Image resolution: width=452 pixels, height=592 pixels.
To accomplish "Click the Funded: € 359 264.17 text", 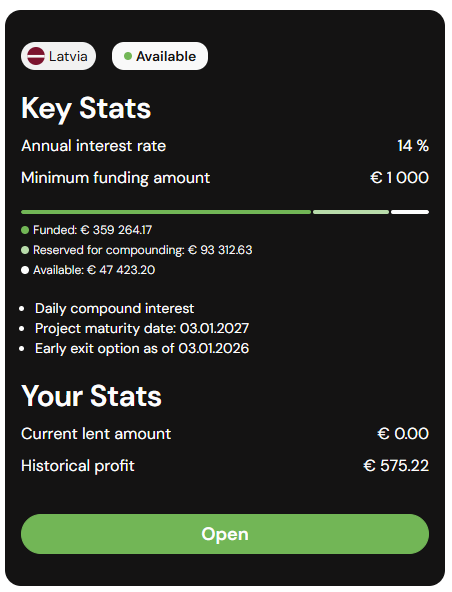I will tap(93, 230).
